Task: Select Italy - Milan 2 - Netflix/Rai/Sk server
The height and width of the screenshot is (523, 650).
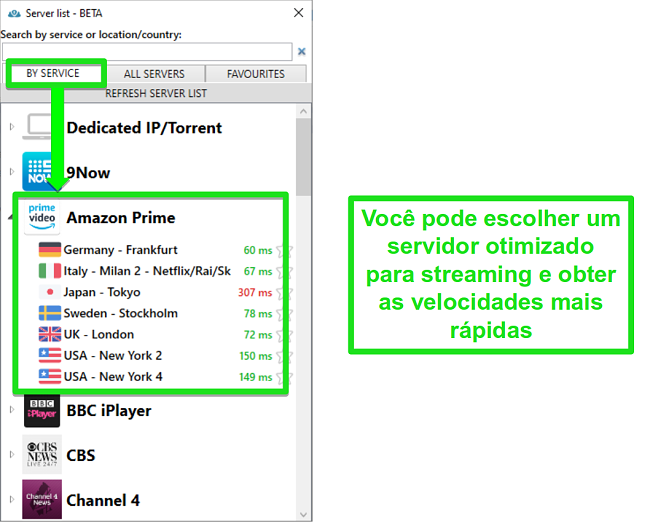Action: pyautogui.click(x=147, y=271)
